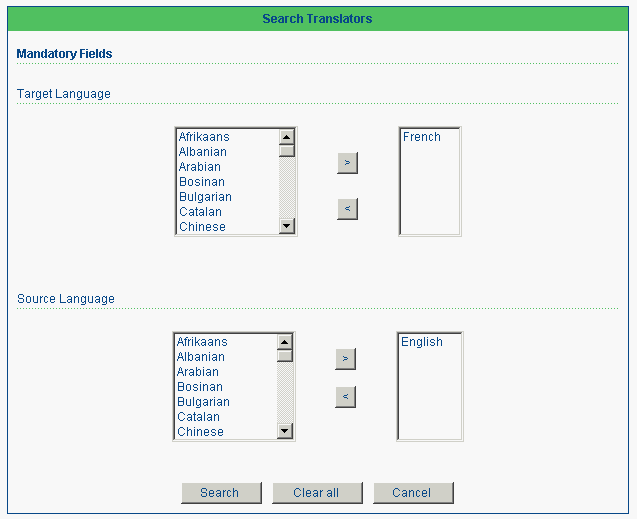Select Catalan in Target Language list
The image size is (637, 519).
click(x=200, y=212)
